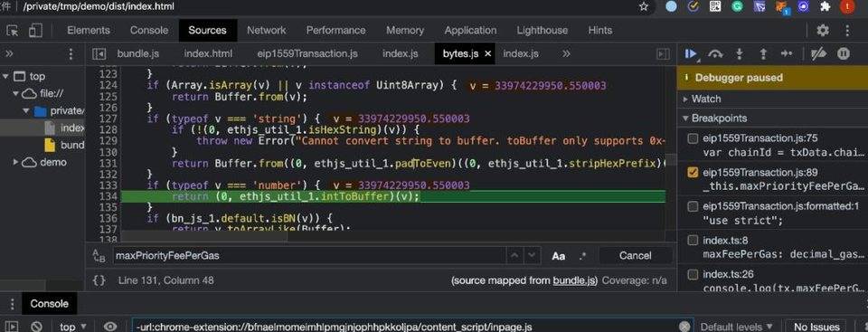Toggle the sources navigator sidebar
This screenshot has width=868, height=332.
[99, 53]
